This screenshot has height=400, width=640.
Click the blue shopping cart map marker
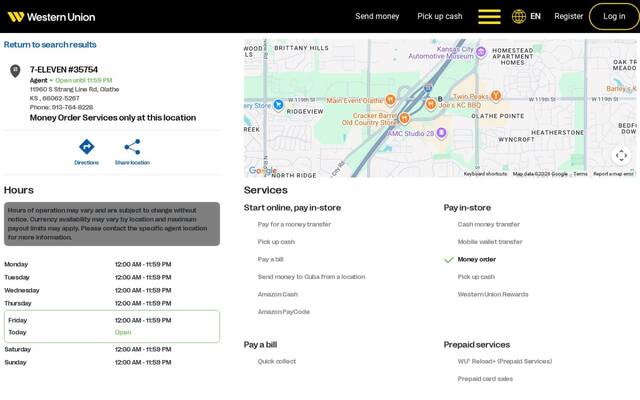click(x=278, y=105)
